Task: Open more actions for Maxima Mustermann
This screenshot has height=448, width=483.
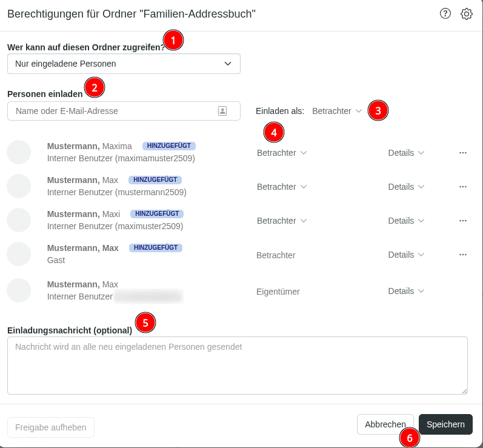Action: tap(463, 153)
